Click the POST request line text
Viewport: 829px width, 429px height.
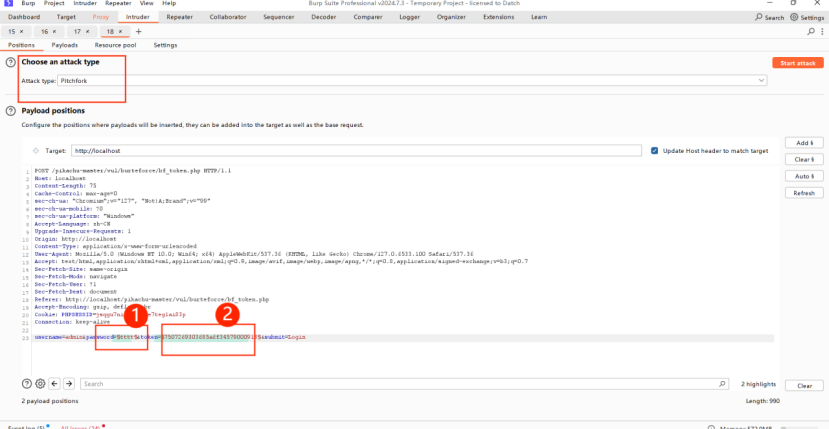(133, 171)
